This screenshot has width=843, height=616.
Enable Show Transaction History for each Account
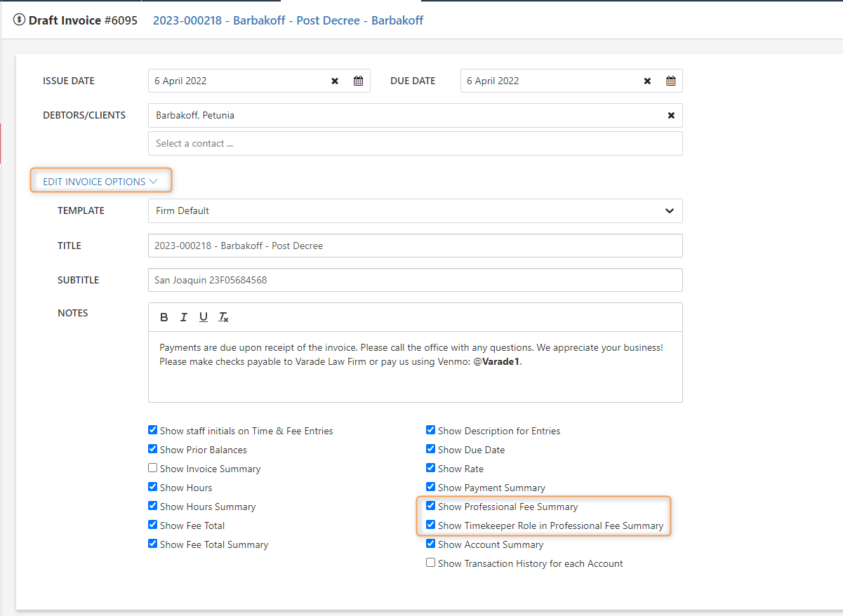coord(430,562)
